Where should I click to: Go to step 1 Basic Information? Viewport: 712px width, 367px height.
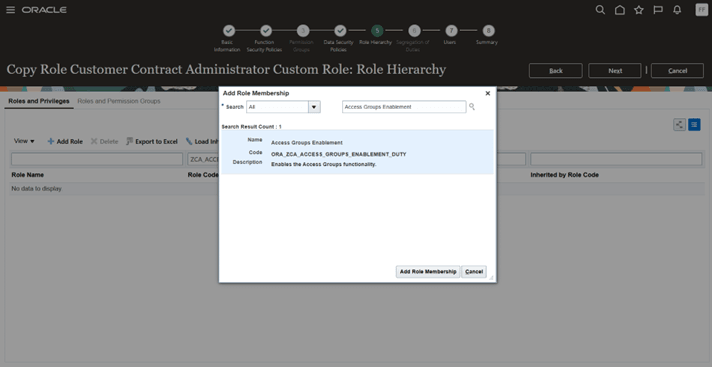click(229, 31)
